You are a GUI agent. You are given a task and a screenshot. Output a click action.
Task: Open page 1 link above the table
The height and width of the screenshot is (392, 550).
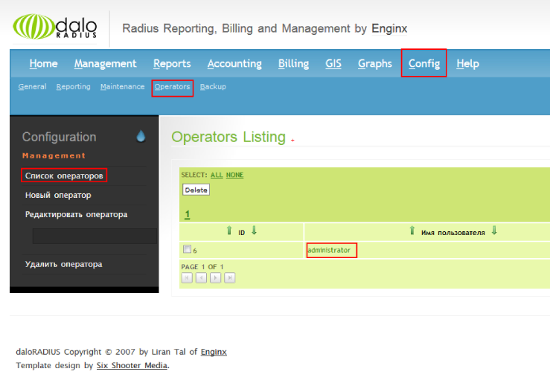click(188, 214)
